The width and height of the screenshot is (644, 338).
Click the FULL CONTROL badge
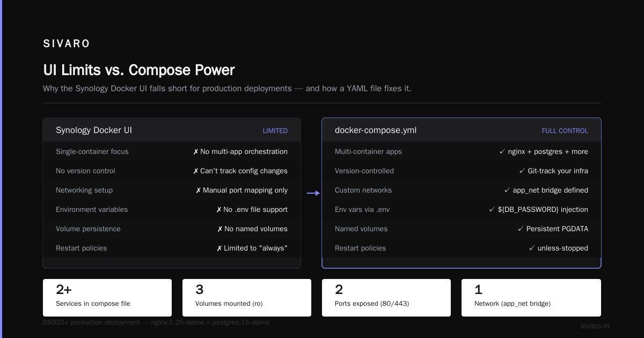coord(565,131)
